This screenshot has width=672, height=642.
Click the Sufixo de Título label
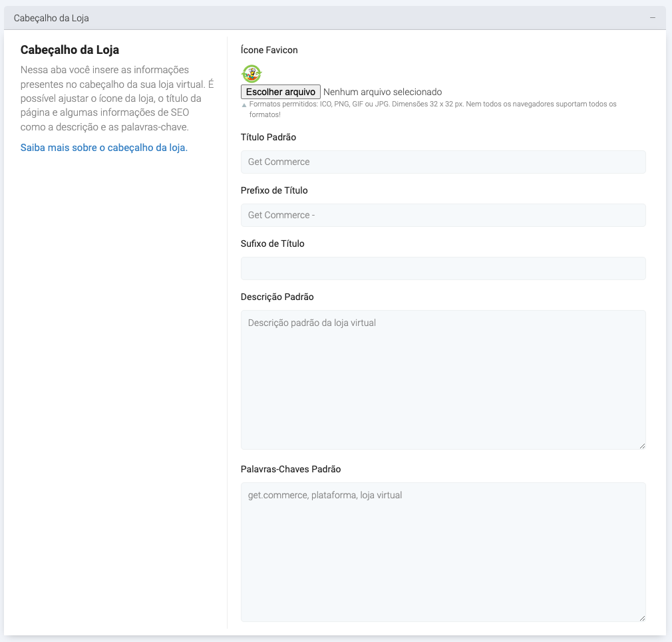[272, 243]
